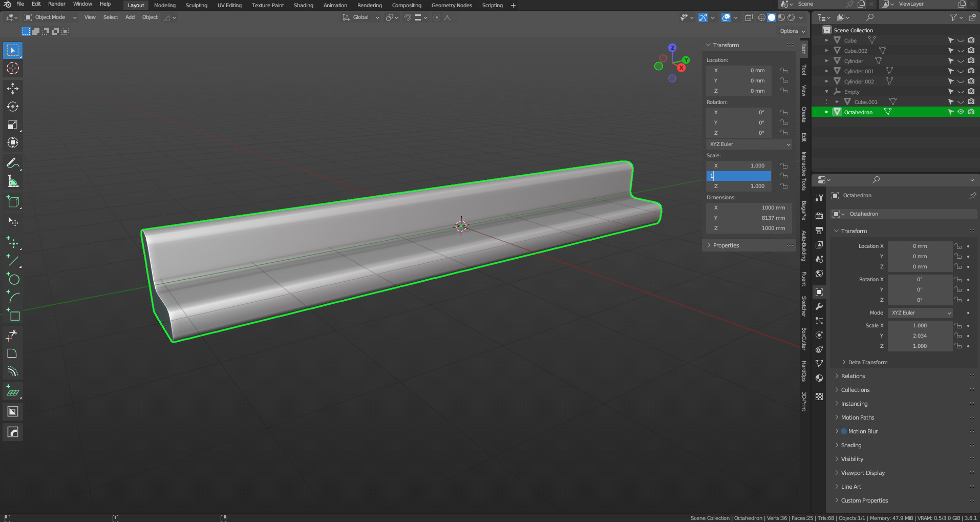
Task: Switch to the Shading workspace tab
Action: point(303,5)
